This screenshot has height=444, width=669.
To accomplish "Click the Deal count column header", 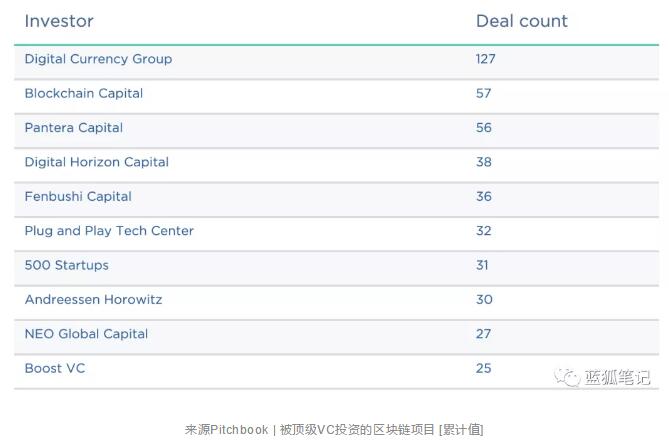I will pos(521,21).
